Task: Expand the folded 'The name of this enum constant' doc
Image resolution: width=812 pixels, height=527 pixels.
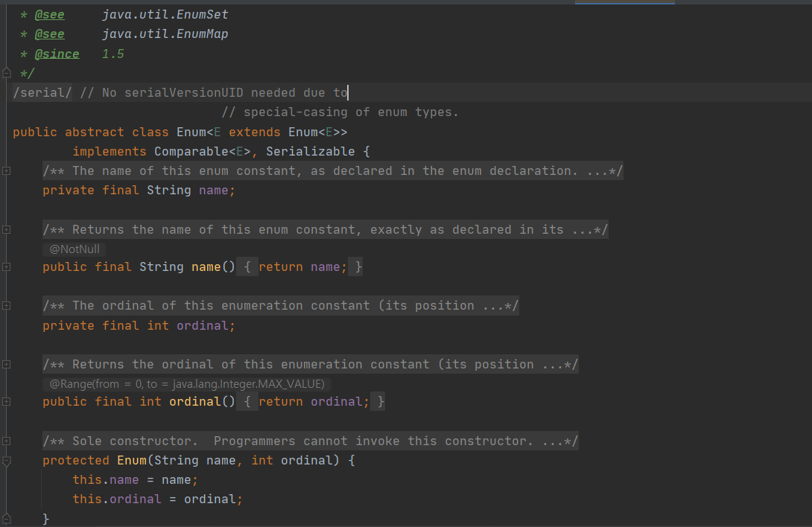Action: click(6, 171)
